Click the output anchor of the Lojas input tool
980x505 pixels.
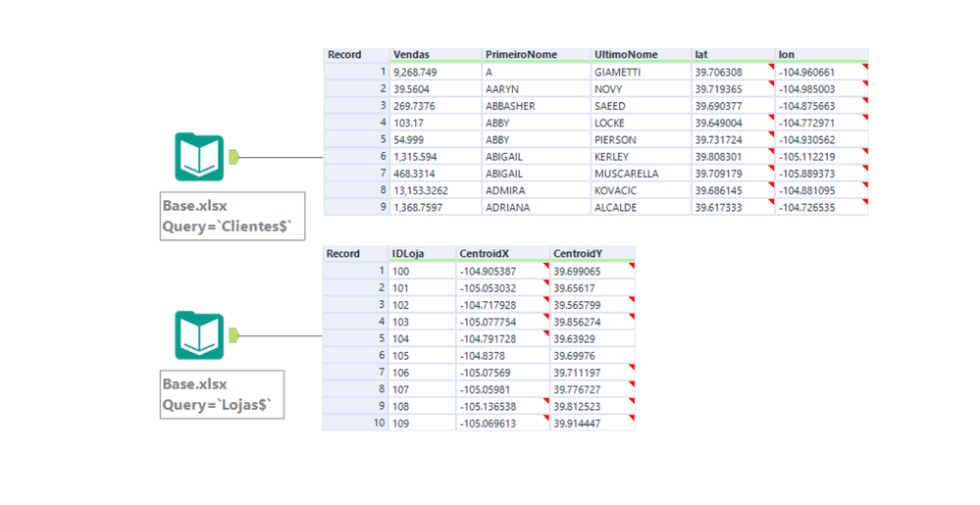[234, 335]
